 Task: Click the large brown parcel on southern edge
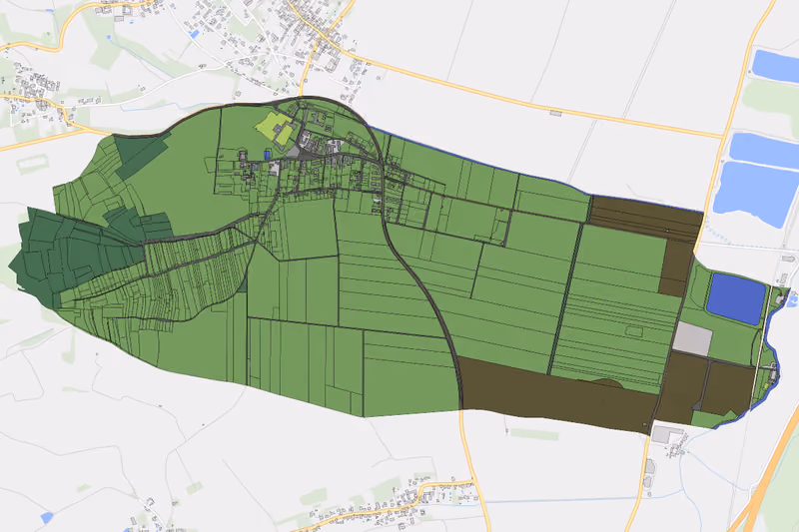coord(558,394)
